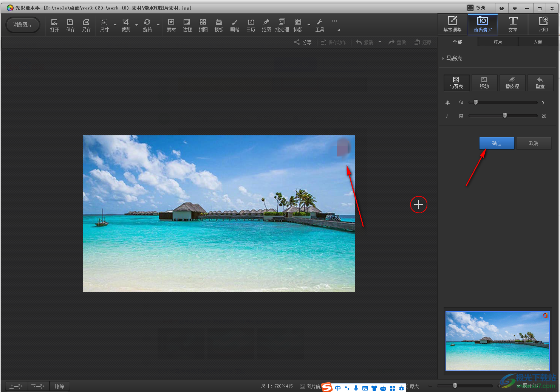Select the 裁剪 crop tool
The image size is (560, 392).
click(126, 25)
